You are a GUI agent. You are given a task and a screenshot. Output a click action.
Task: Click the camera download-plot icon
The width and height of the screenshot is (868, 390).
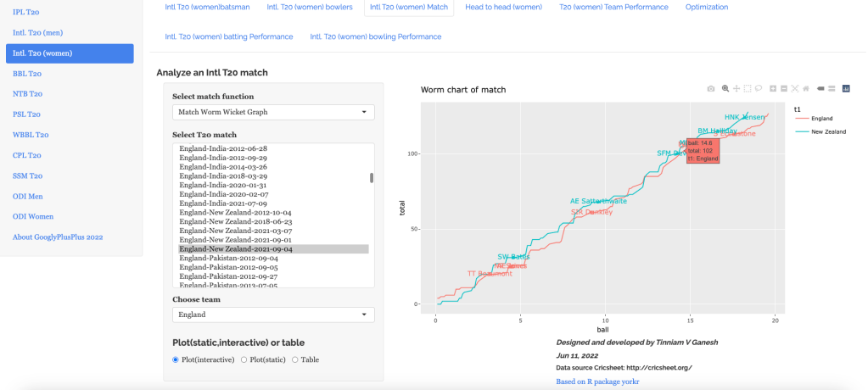pyautogui.click(x=711, y=89)
